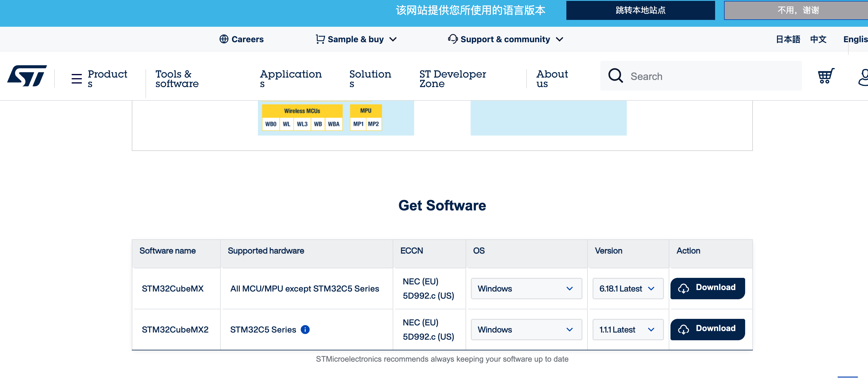Open the hamburger menu icon

click(x=76, y=78)
